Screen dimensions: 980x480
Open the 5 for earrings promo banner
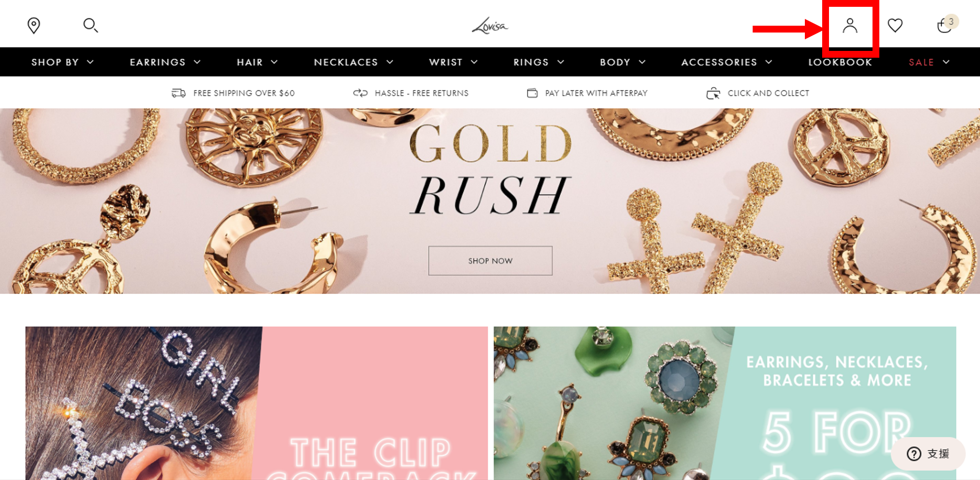(725, 403)
